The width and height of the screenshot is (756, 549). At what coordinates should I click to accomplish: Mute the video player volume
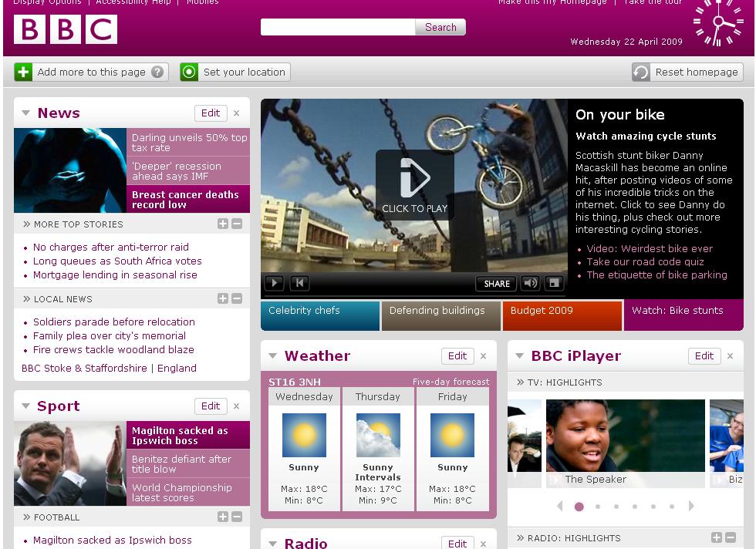coord(531,283)
